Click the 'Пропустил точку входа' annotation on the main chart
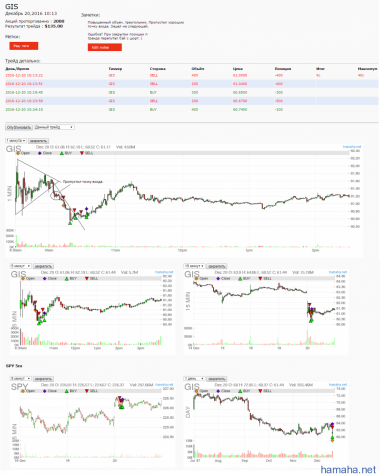 click(x=83, y=182)
